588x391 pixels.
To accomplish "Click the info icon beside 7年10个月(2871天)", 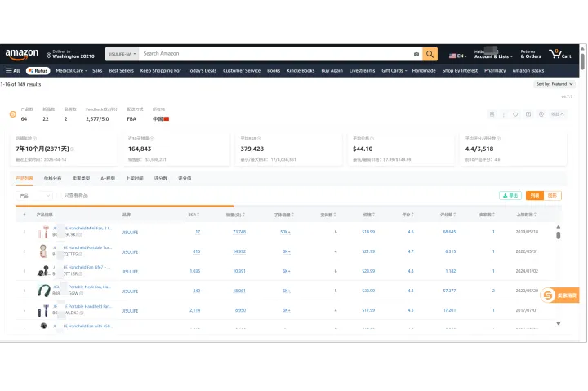I will (73, 149).
